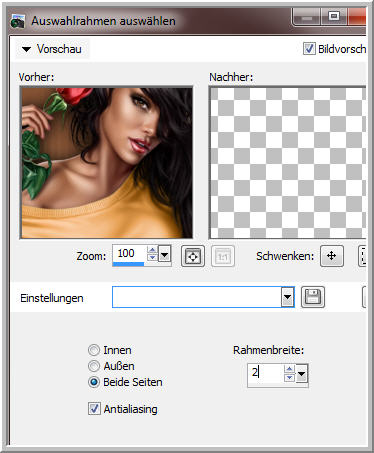
Task: Click the Nachher preview pane
Action: click(287, 163)
